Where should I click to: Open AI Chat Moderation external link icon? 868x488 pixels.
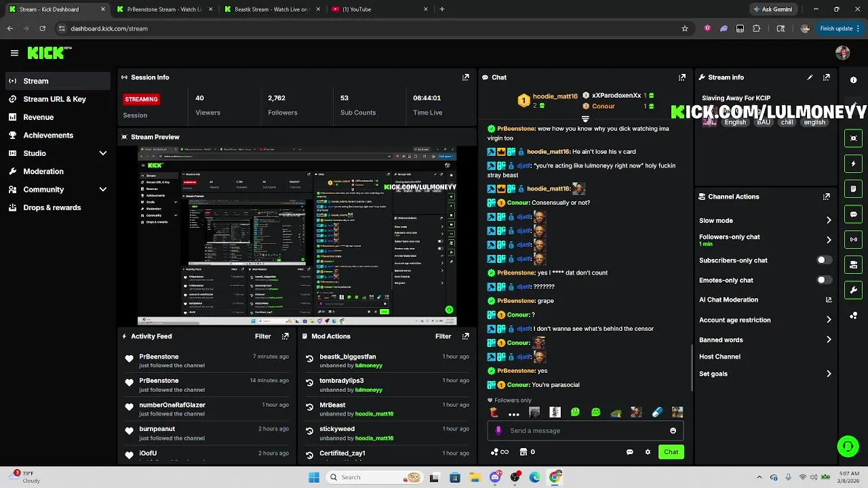[x=829, y=300]
